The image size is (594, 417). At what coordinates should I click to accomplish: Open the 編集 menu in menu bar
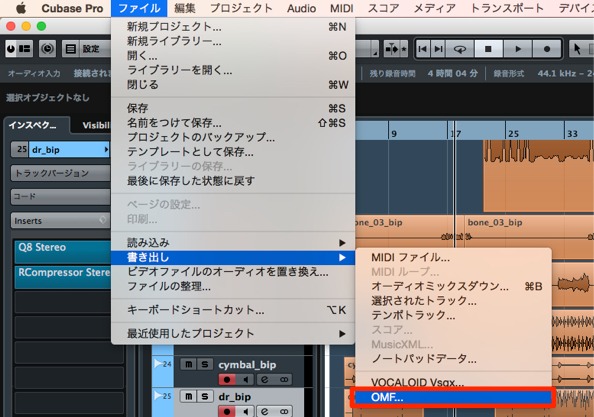pyautogui.click(x=185, y=8)
